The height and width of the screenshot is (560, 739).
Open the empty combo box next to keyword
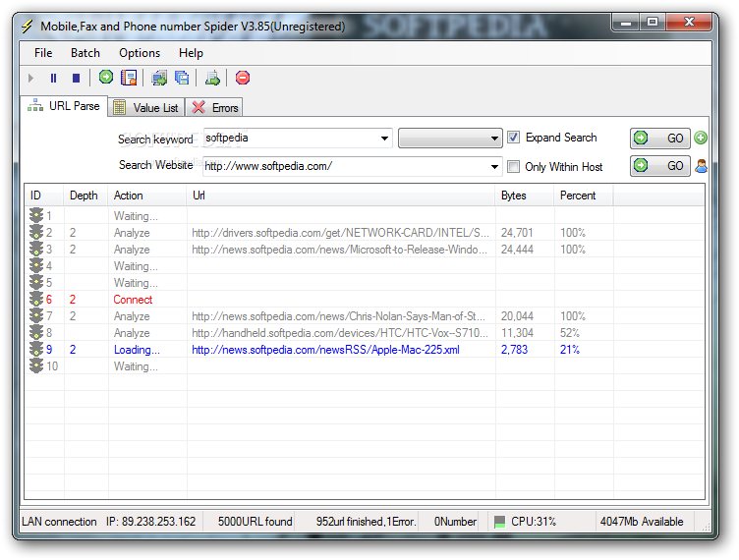[x=450, y=139]
